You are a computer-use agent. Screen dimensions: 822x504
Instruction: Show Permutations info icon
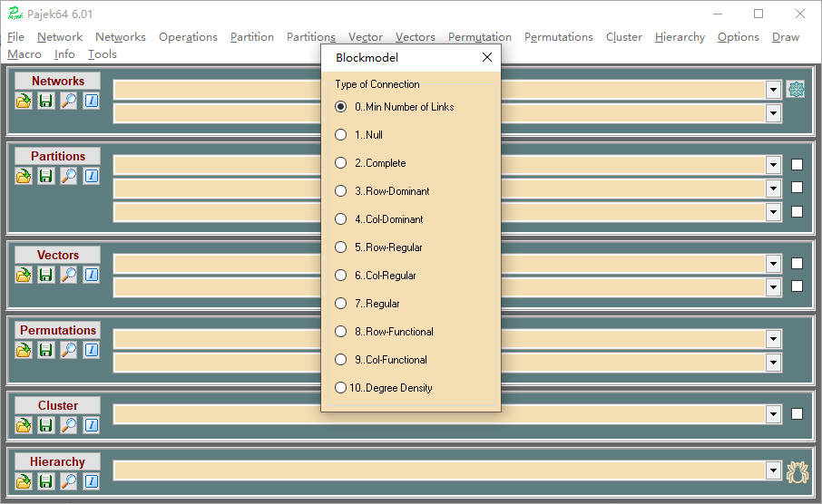92,350
